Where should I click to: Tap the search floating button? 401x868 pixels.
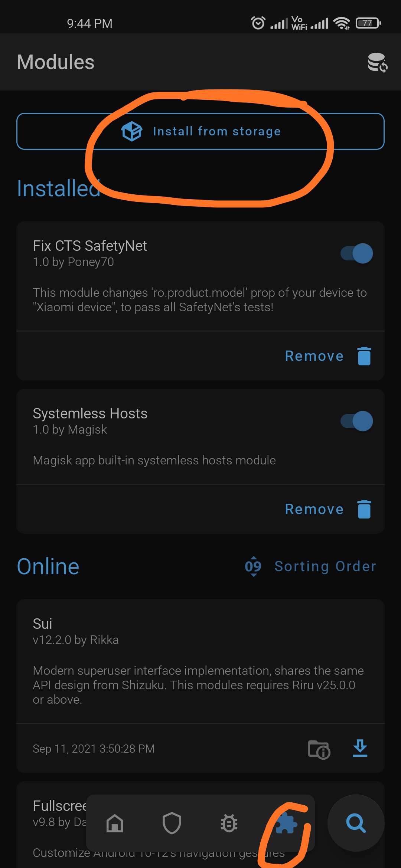click(356, 823)
